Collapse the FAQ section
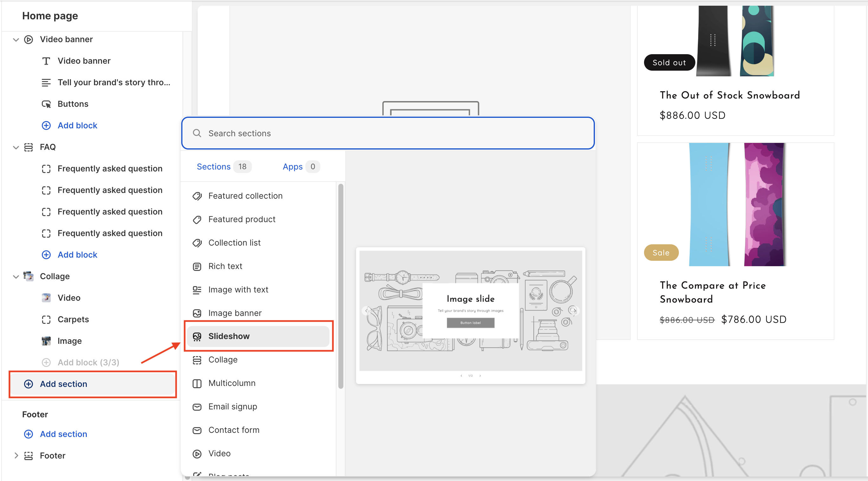The height and width of the screenshot is (481, 868). 16,147
